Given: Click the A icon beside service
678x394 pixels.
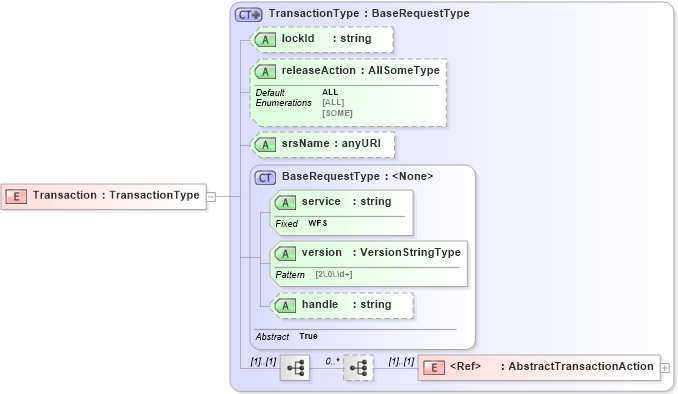Looking at the screenshot, I should pyautogui.click(x=285, y=202).
